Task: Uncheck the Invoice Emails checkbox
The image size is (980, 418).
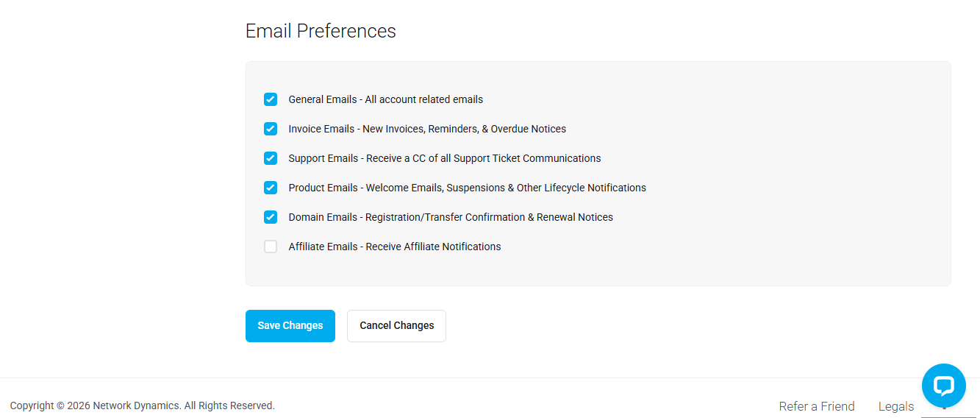Action: [271, 129]
